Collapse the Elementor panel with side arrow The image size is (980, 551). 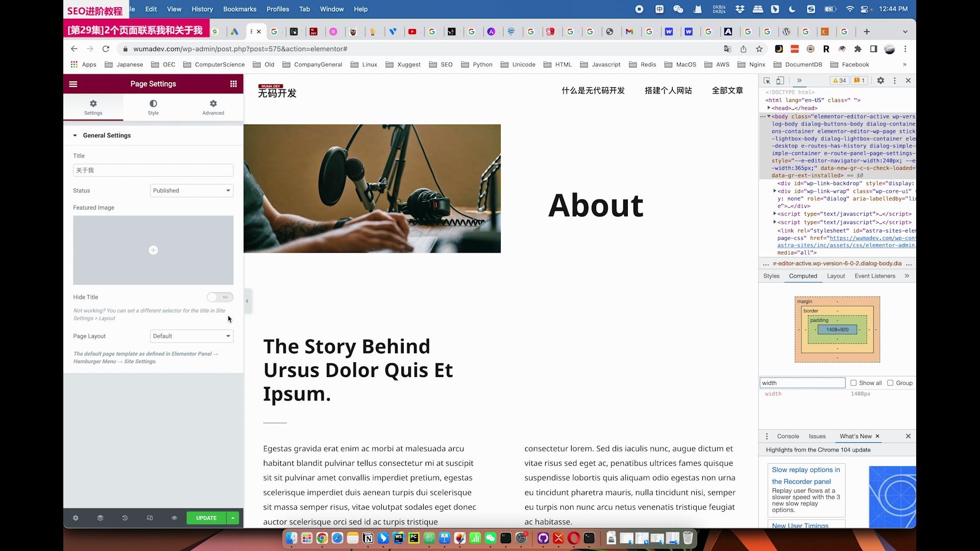click(247, 301)
